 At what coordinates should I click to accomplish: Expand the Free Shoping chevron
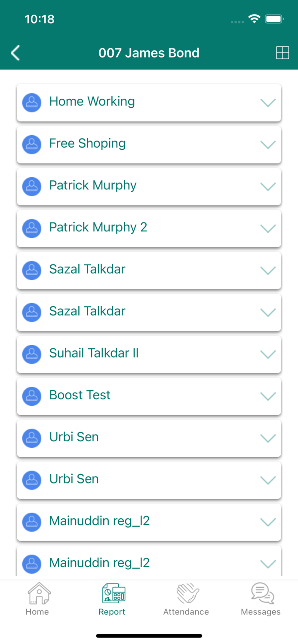click(268, 145)
